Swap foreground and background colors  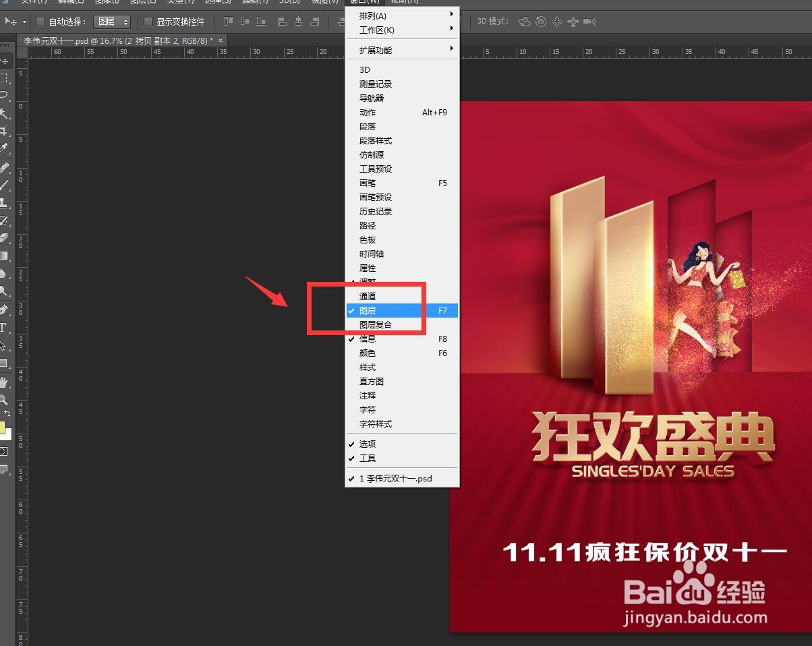click(7, 413)
